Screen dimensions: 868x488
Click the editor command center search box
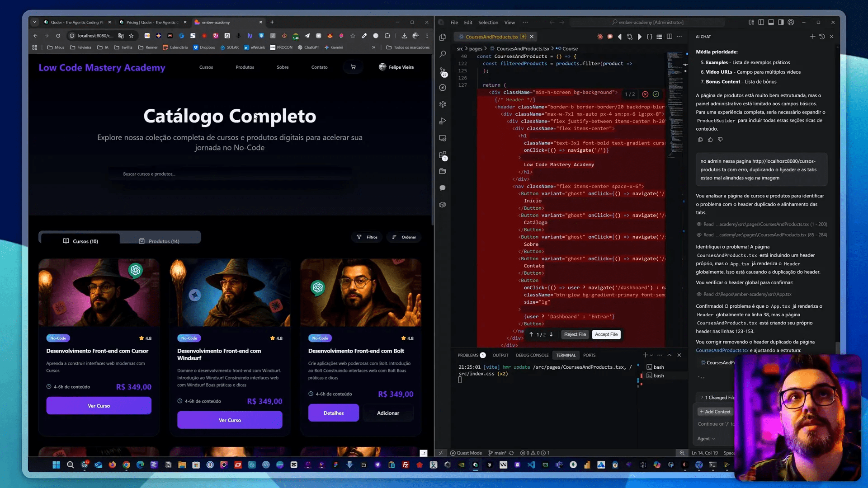click(647, 22)
